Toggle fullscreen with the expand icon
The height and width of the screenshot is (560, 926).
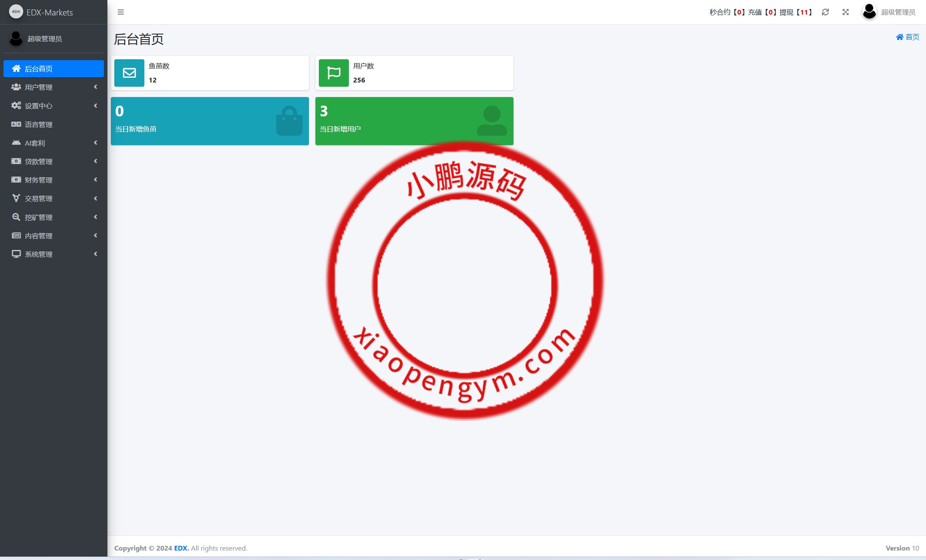coord(845,12)
